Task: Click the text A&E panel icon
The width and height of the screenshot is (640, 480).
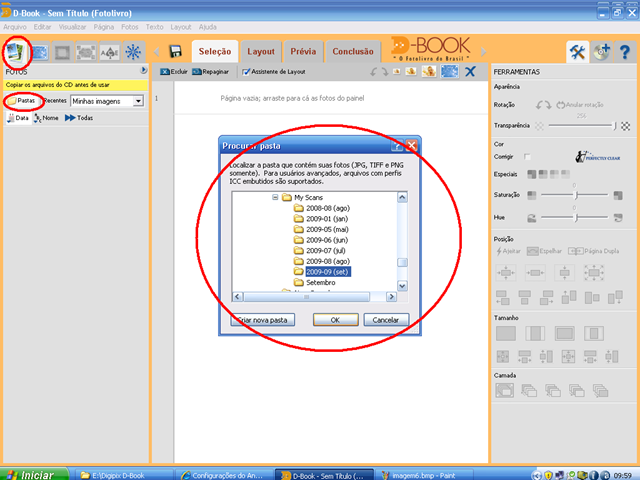Action: tap(109, 52)
